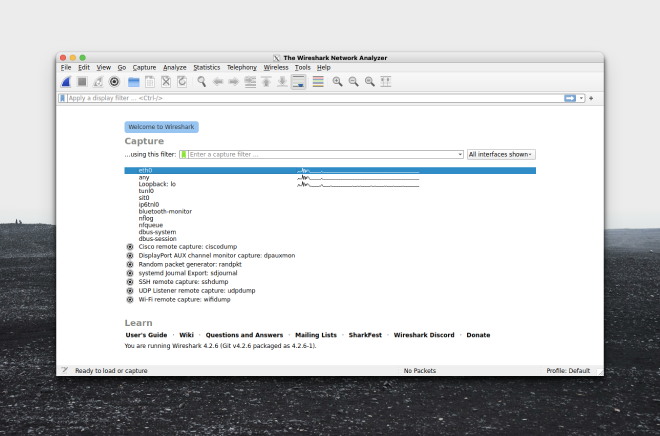This screenshot has width=660, height=436.
Task: Open the Wiki link
Action: pyautogui.click(x=186, y=335)
